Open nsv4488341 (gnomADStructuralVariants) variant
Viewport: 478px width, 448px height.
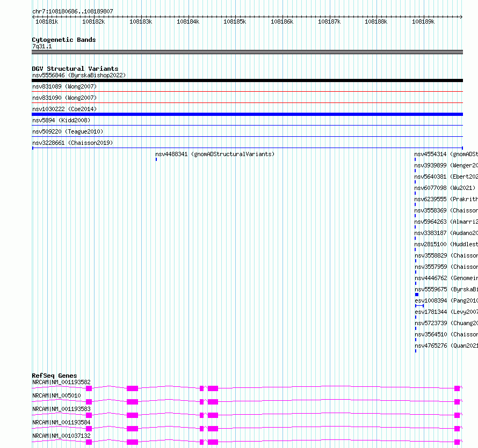(x=215, y=154)
